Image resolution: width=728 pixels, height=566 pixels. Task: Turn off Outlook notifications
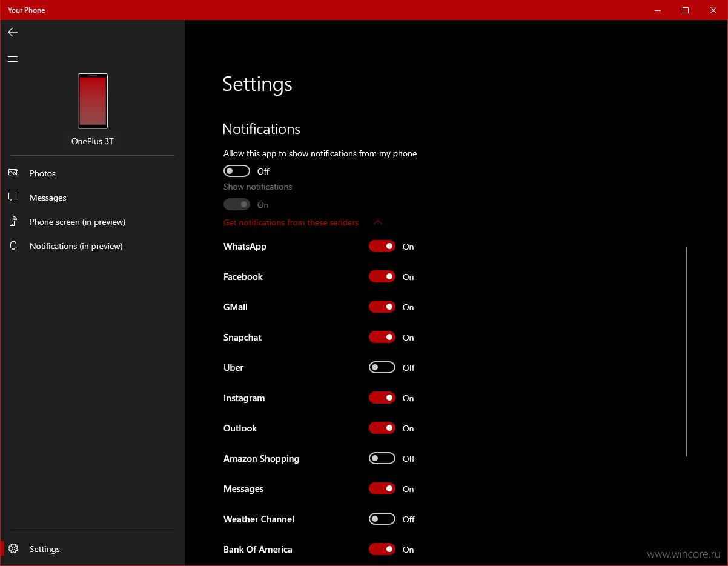[382, 428]
